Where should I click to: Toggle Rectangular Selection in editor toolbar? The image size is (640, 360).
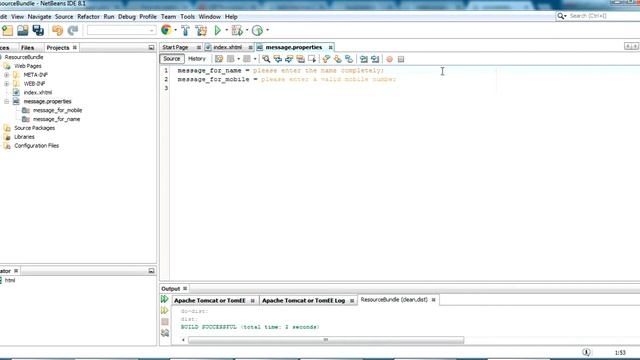tap(312, 59)
